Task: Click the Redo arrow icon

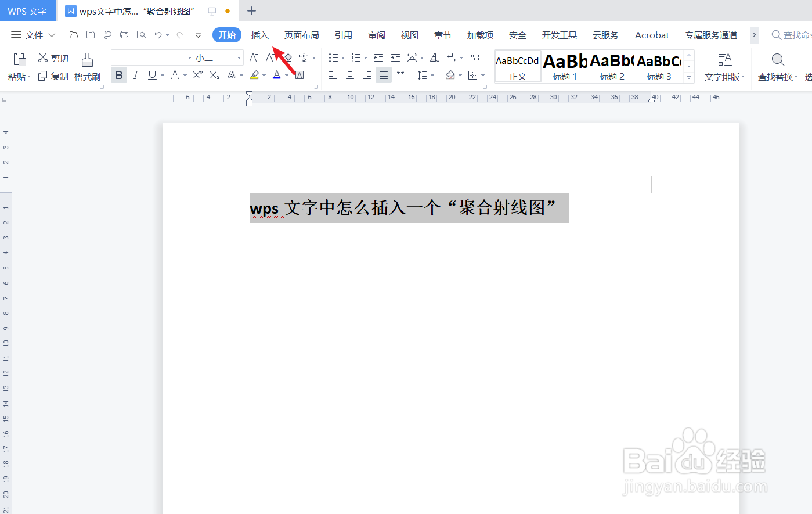Action: coord(181,35)
